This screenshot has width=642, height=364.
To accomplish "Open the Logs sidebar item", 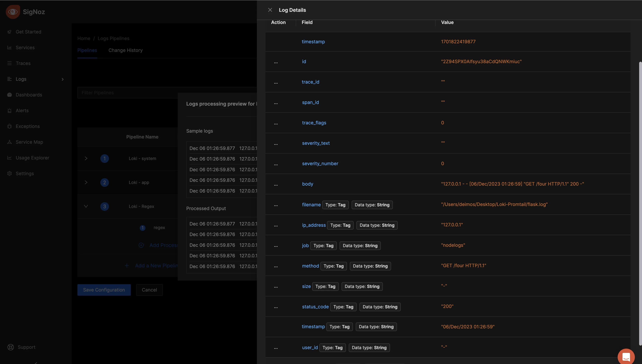I will pos(21,79).
